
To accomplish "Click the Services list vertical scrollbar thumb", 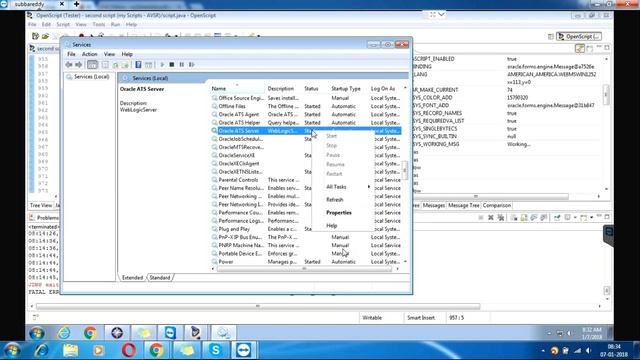I will click(x=405, y=171).
